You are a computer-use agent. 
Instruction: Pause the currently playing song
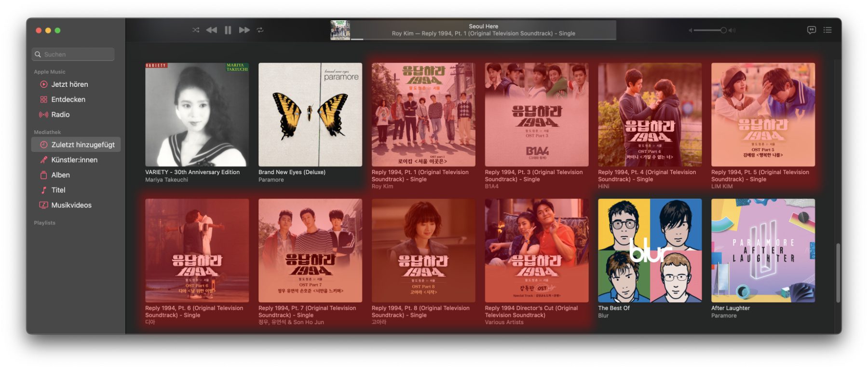coord(228,30)
